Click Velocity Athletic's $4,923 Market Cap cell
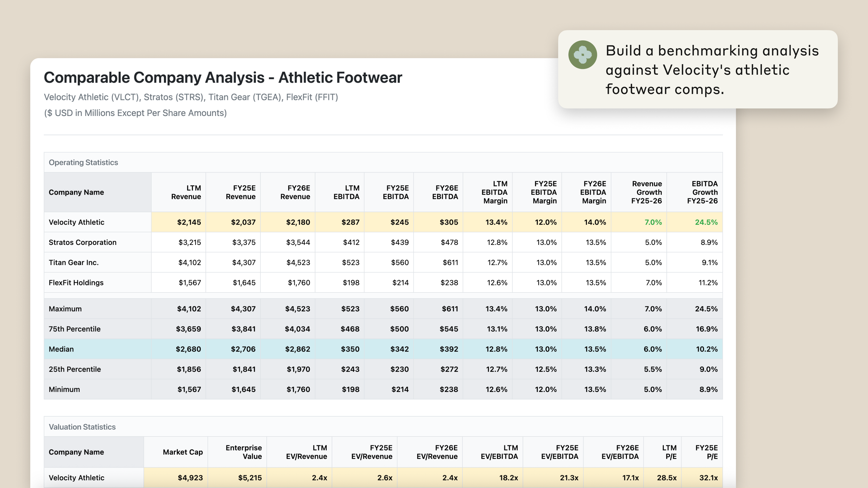Screen dimensions: 868x488 (191, 477)
